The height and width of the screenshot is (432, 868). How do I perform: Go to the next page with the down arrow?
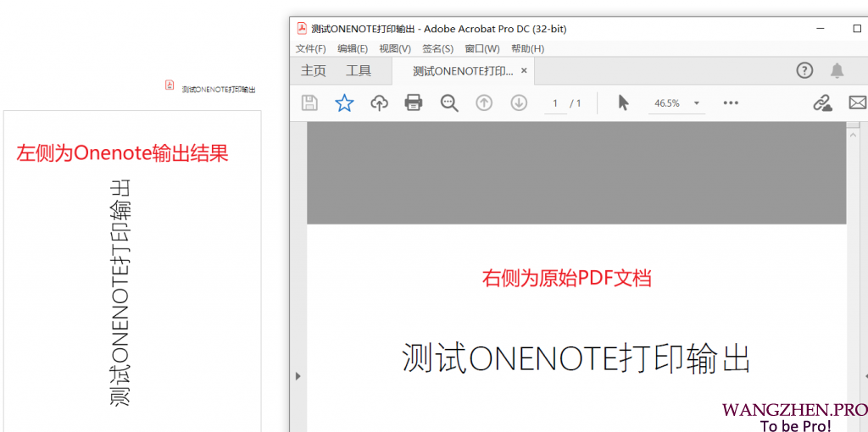519,102
